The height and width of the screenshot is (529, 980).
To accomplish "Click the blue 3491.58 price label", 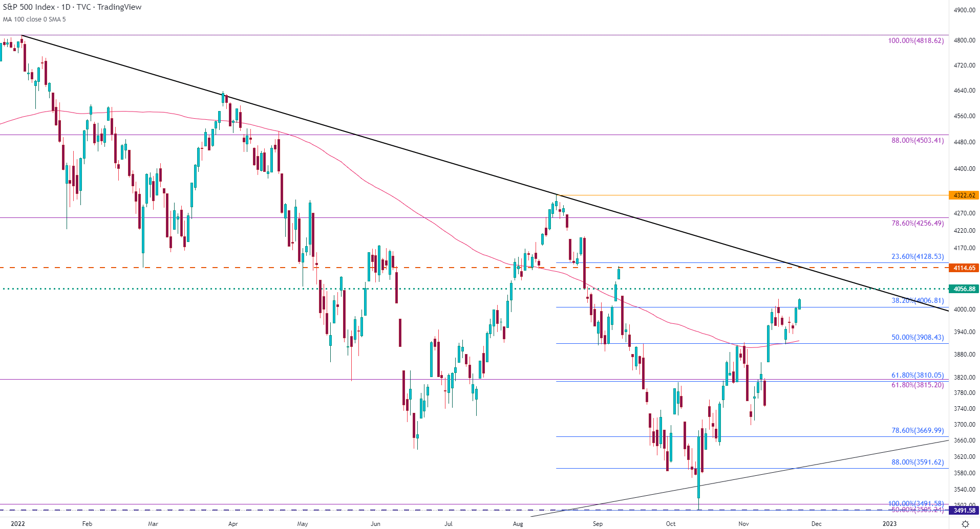I will coord(964,510).
